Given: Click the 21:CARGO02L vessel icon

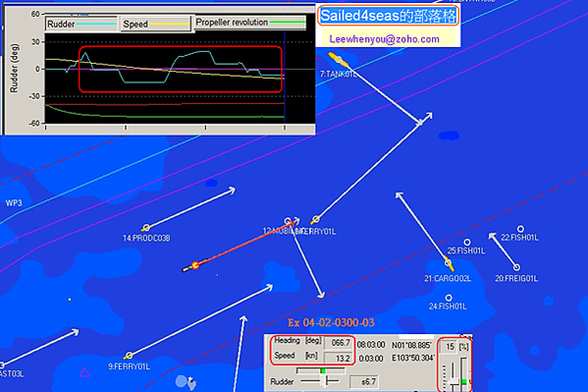Looking at the screenshot, I should (x=449, y=263).
